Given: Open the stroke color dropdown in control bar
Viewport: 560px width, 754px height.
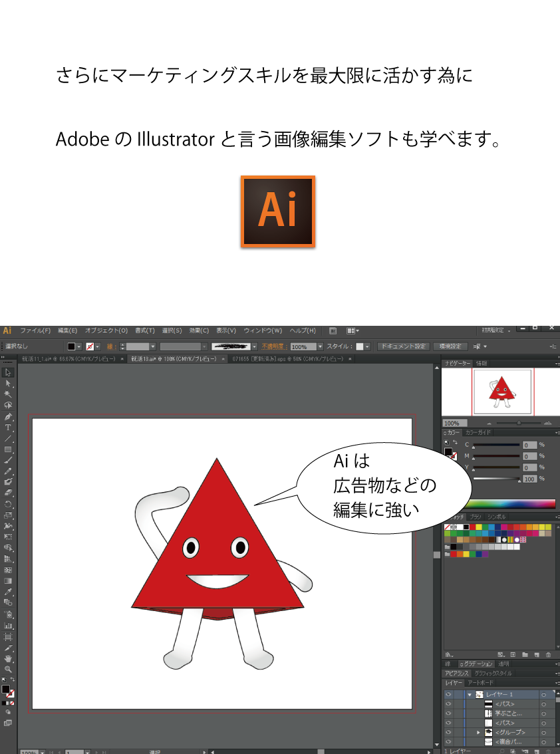Looking at the screenshot, I should click(x=97, y=346).
